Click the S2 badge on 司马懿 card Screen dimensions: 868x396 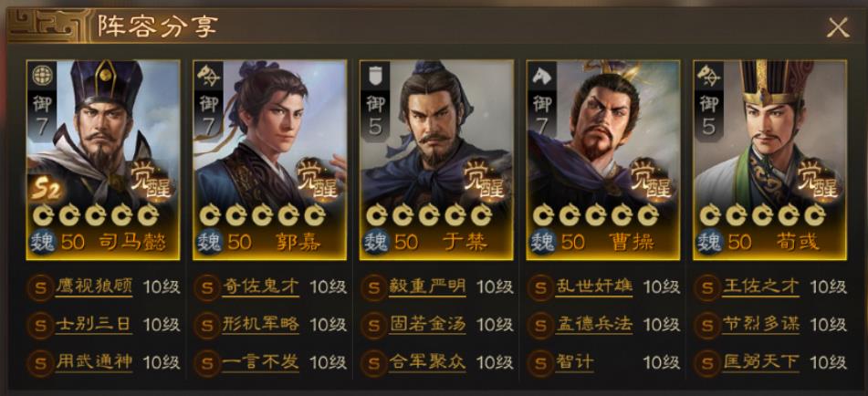pos(46,189)
